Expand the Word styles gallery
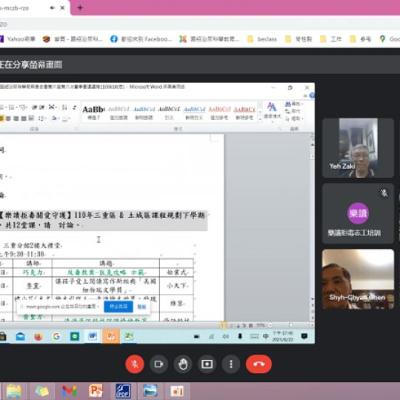 click(260, 120)
